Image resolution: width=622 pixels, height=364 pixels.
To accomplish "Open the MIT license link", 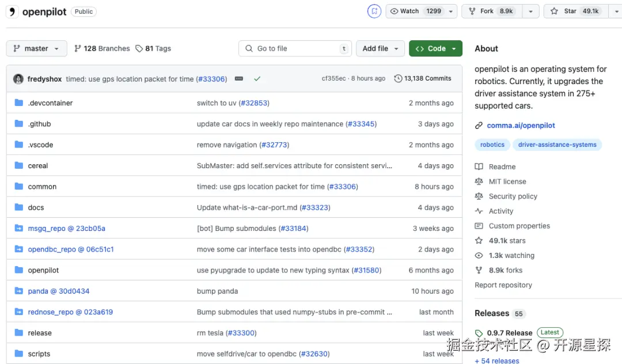I will (x=507, y=181).
